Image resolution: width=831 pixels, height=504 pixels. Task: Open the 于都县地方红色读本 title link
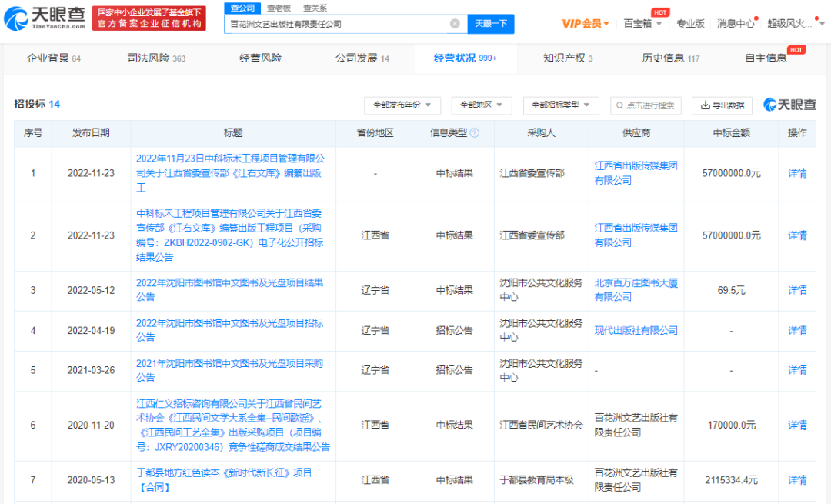click(224, 480)
